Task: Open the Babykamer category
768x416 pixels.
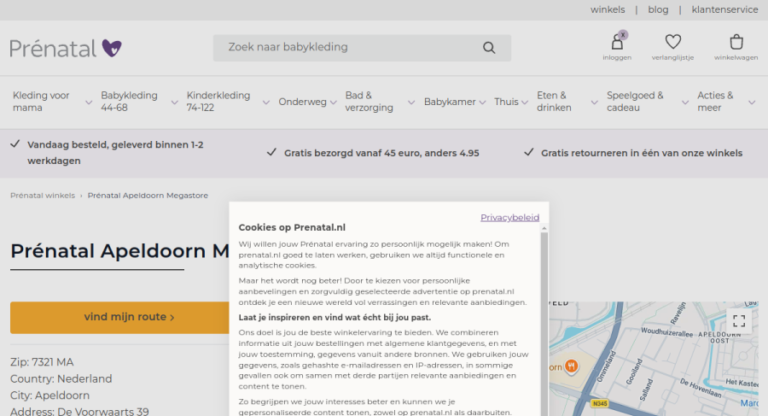Action: [450, 102]
